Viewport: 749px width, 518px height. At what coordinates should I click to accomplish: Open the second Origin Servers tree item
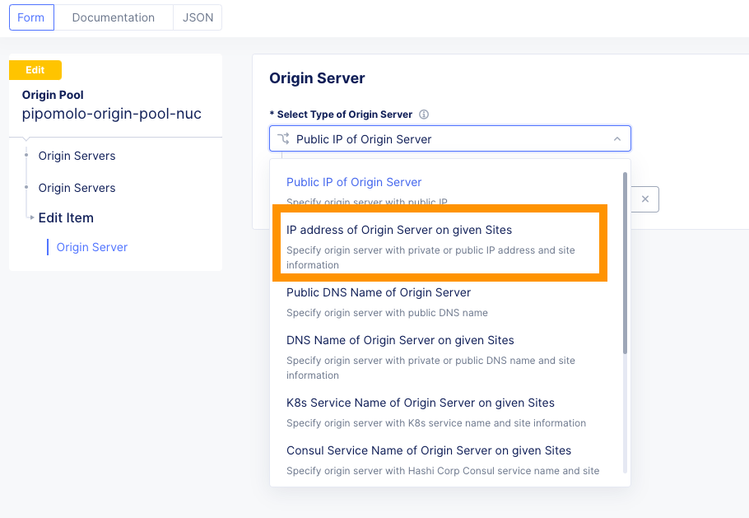(77, 188)
